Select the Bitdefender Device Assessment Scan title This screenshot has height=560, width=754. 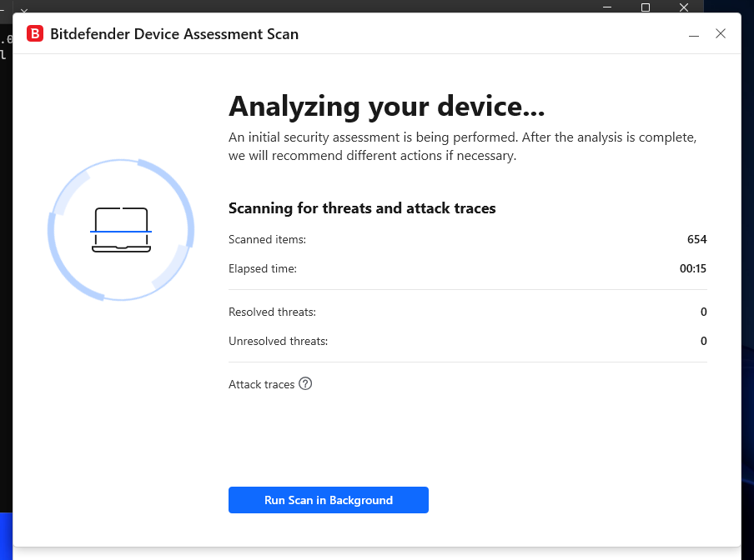(x=175, y=34)
